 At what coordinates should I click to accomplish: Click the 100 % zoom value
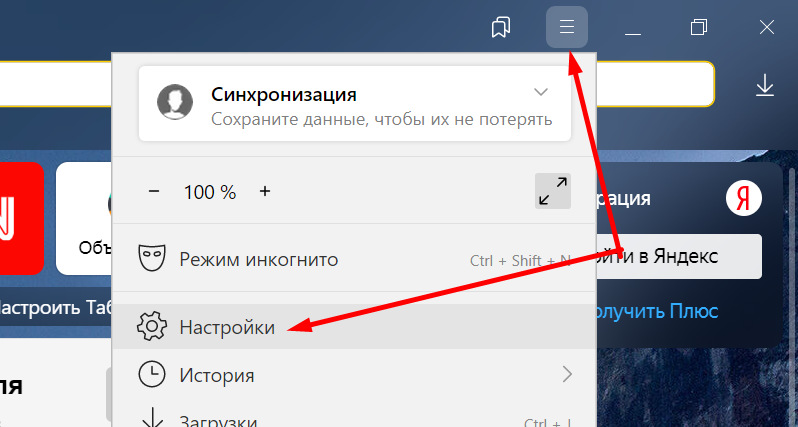pyautogui.click(x=210, y=192)
